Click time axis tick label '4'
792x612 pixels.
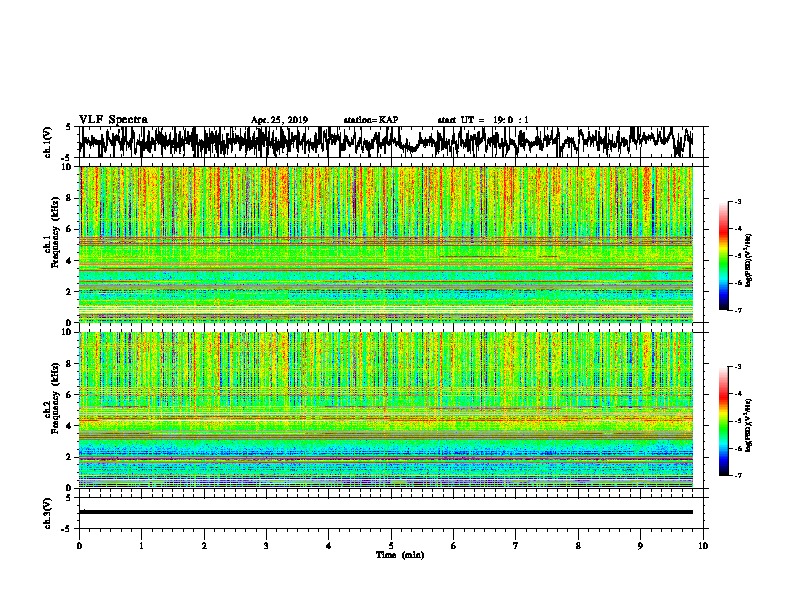click(329, 546)
